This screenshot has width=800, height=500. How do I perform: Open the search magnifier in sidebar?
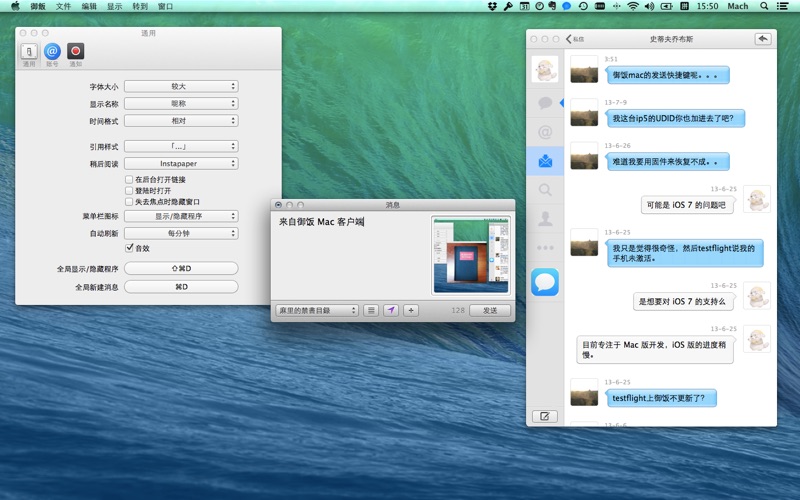(545, 189)
